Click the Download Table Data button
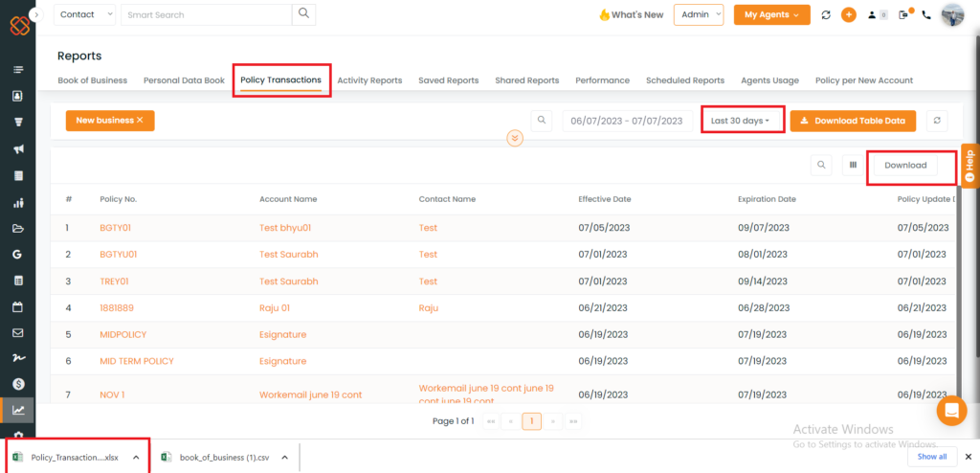 pyautogui.click(x=853, y=121)
